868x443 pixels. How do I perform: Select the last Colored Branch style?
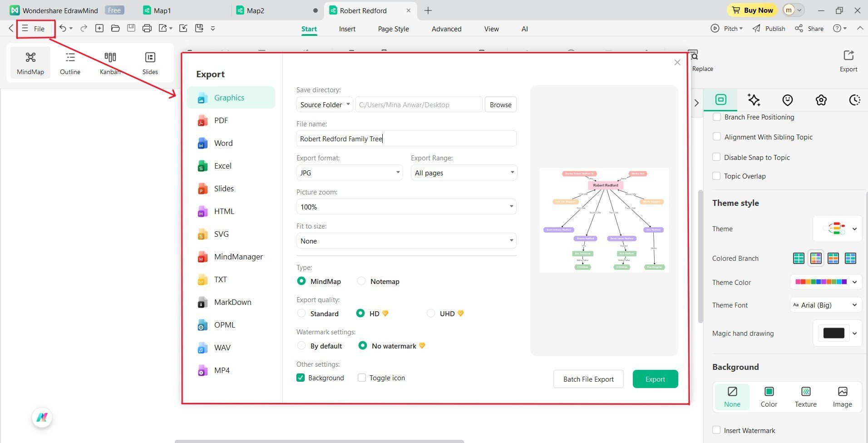pos(850,259)
